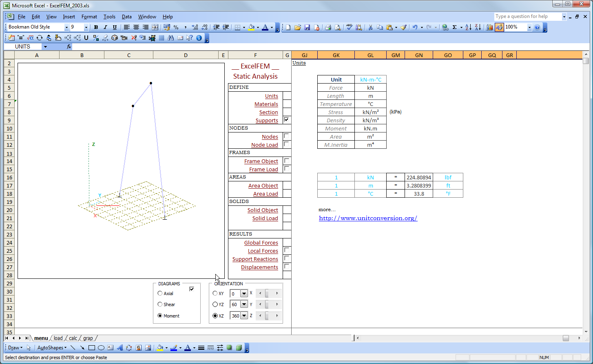Screen dimensions: 593x364
Task: Click the blue info circle icon
Action: point(199,38)
